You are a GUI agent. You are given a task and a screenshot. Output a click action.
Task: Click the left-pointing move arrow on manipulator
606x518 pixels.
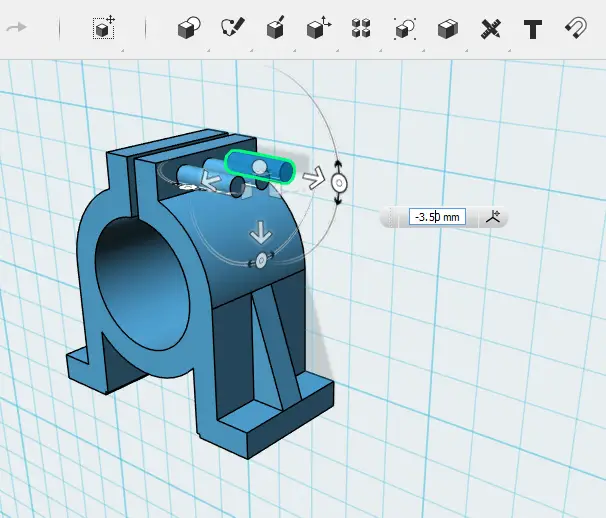click(x=211, y=181)
